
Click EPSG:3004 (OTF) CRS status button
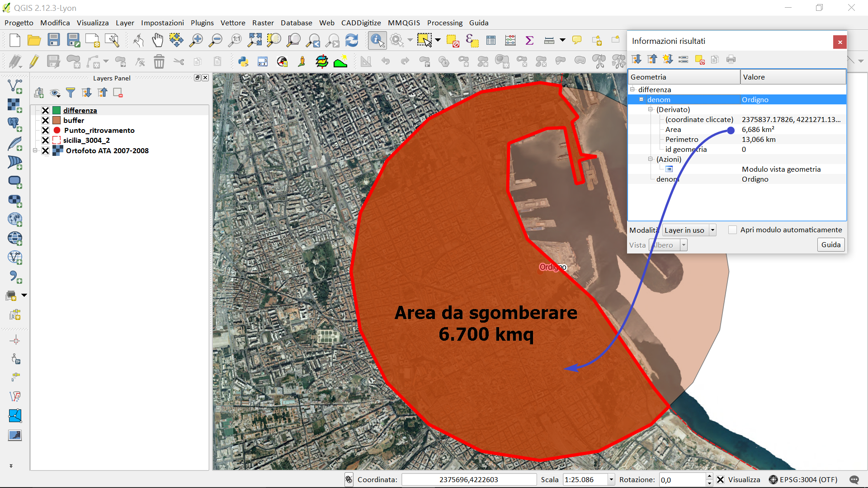pos(803,480)
